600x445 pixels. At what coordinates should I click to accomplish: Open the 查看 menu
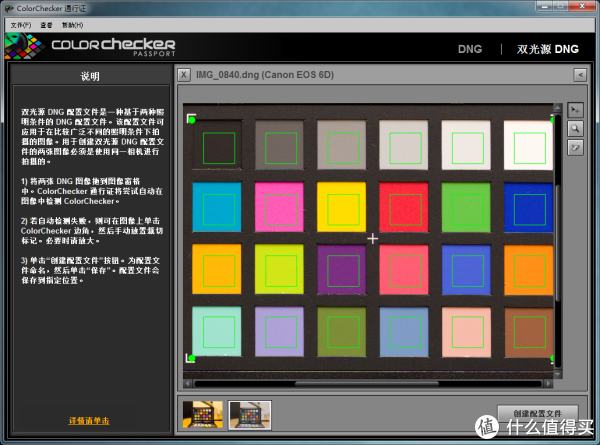pos(46,25)
